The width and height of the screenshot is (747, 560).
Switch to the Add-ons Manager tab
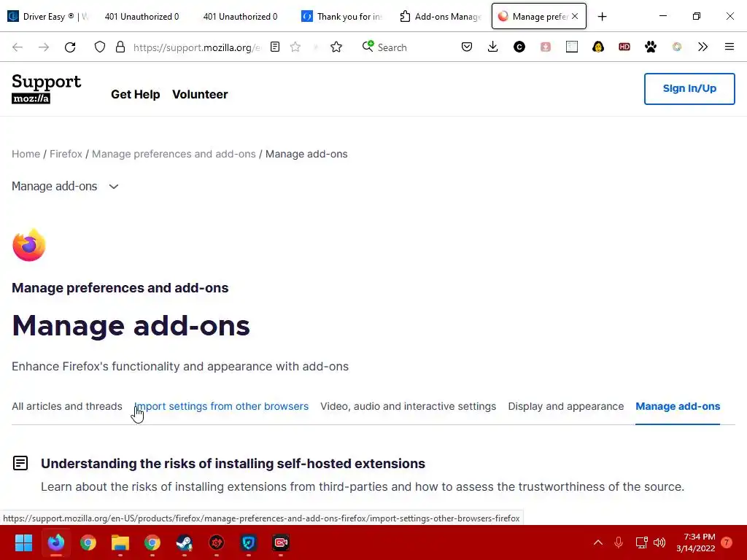tap(441, 16)
